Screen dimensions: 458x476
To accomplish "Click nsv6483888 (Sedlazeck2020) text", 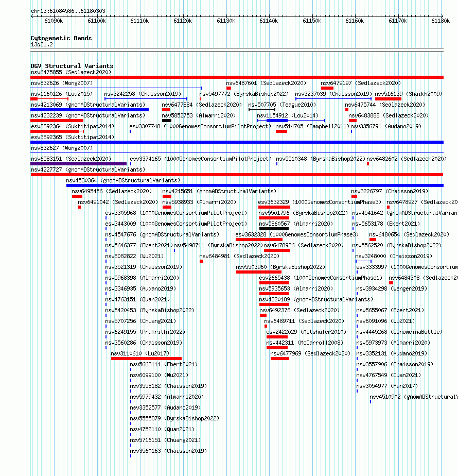I will coord(389,116).
